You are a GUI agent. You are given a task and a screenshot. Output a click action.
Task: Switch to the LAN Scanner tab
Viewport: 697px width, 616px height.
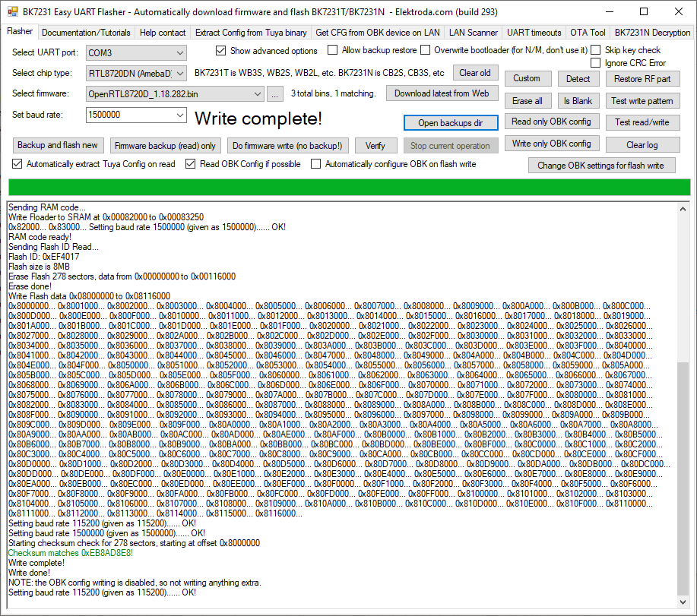(x=474, y=33)
